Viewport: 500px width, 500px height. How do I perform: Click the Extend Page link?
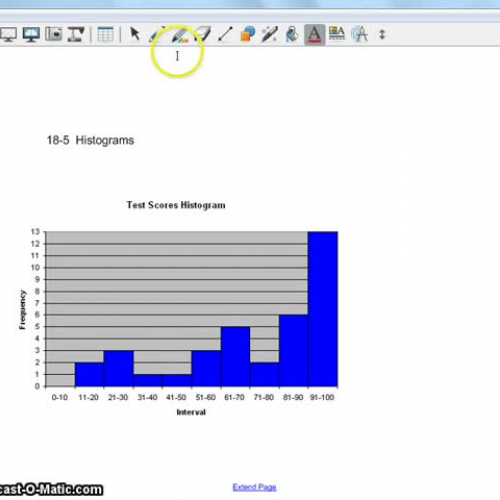click(x=254, y=487)
